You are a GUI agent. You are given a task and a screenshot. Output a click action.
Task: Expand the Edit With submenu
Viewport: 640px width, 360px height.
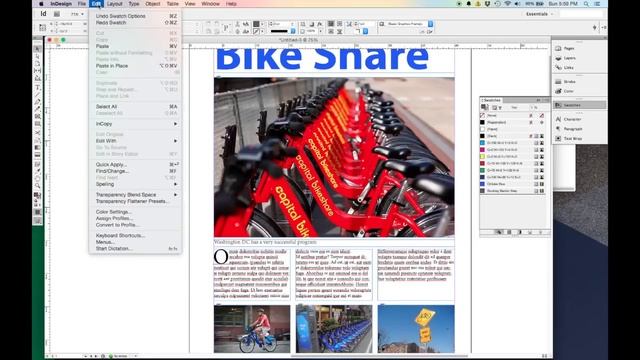click(136, 141)
